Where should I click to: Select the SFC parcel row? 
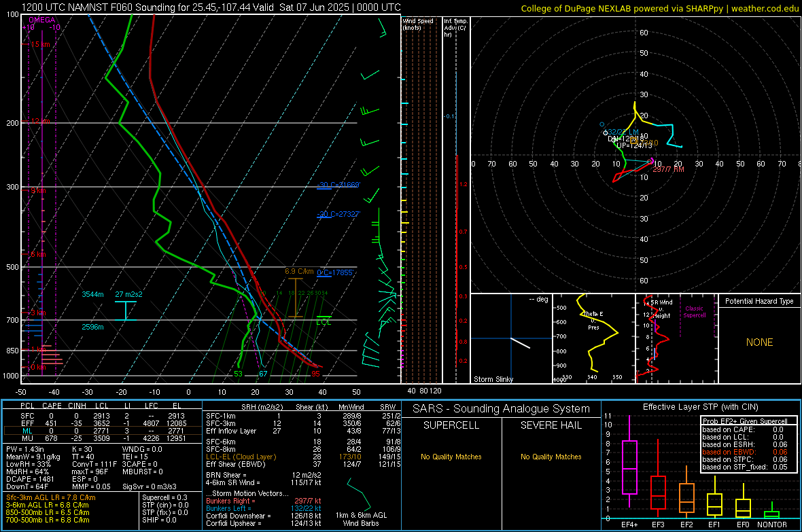[103, 416]
